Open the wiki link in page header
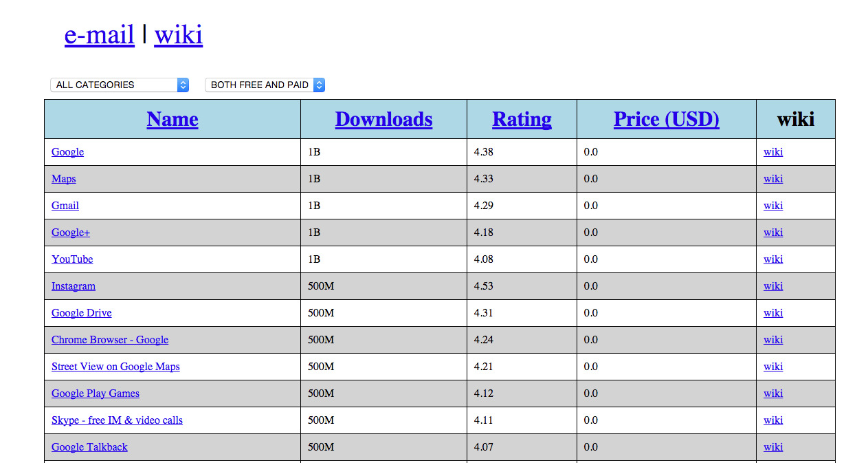The height and width of the screenshot is (463, 868). pos(178,34)
